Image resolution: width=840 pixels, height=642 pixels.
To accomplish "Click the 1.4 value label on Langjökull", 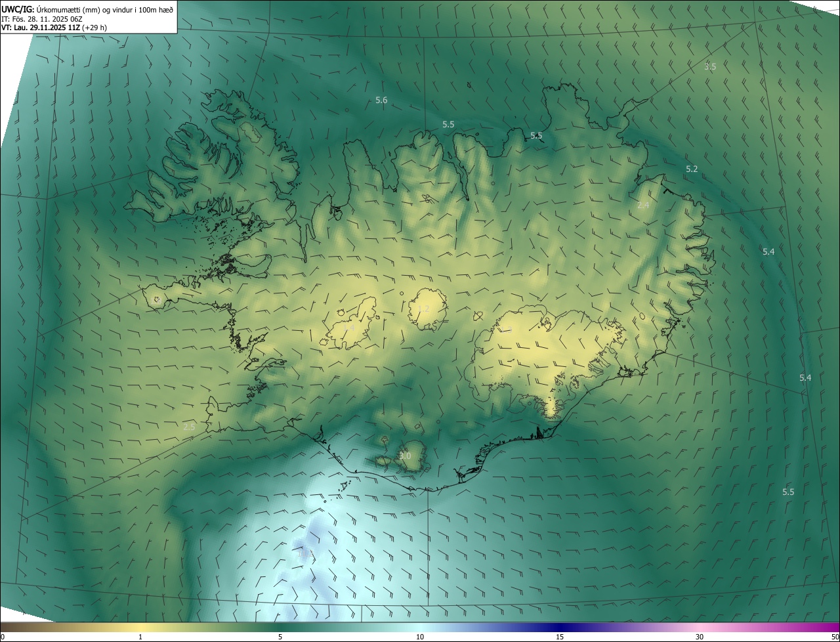I will pyautogui.click(x=349, y=328).
